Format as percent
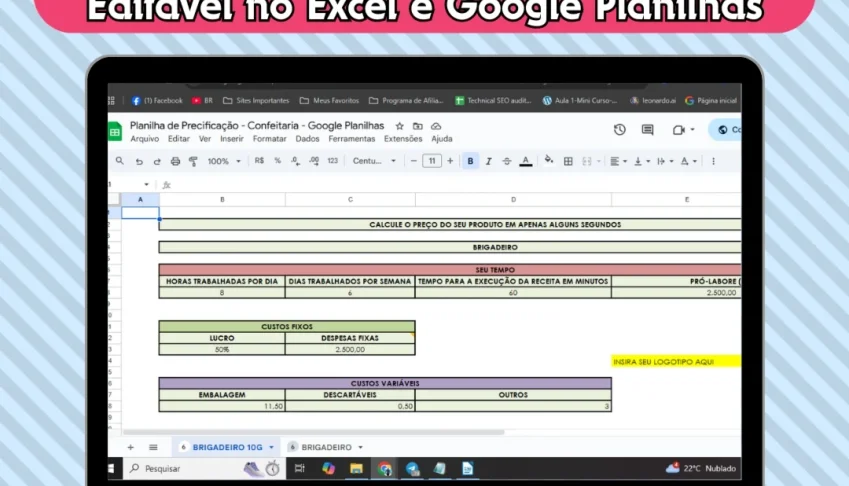This screenshot has height=486, width=849. pyautogui.click(x=277, y=161)
